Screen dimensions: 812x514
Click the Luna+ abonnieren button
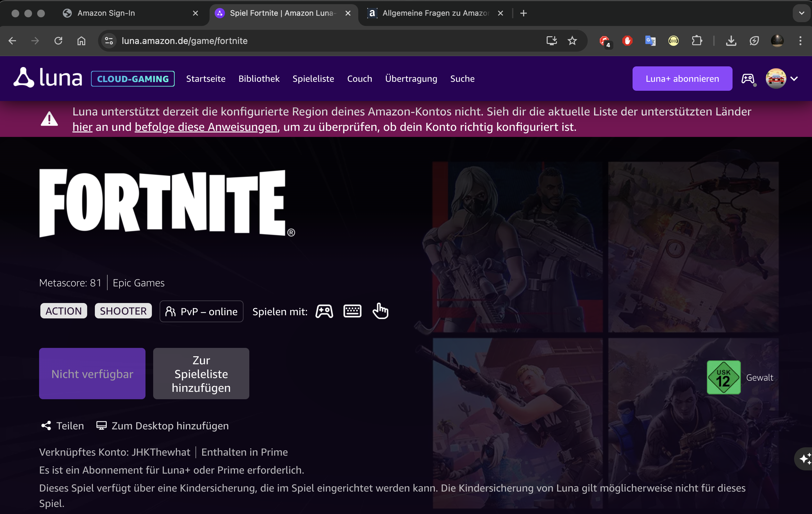point(682,79)
